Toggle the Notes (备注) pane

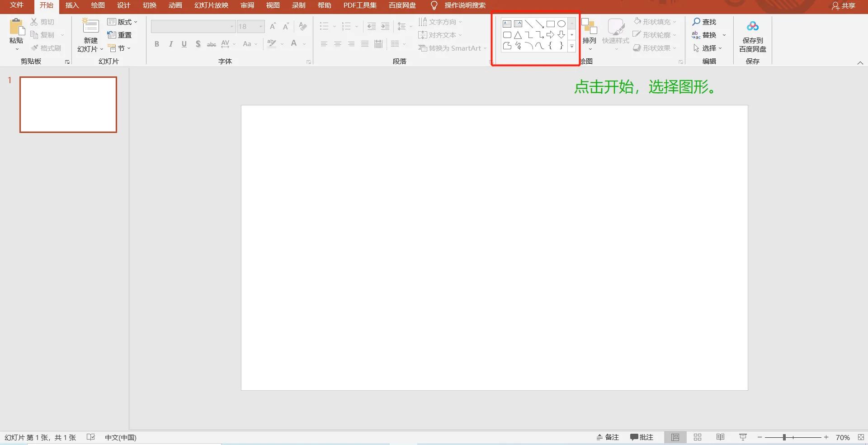(607, 437)
